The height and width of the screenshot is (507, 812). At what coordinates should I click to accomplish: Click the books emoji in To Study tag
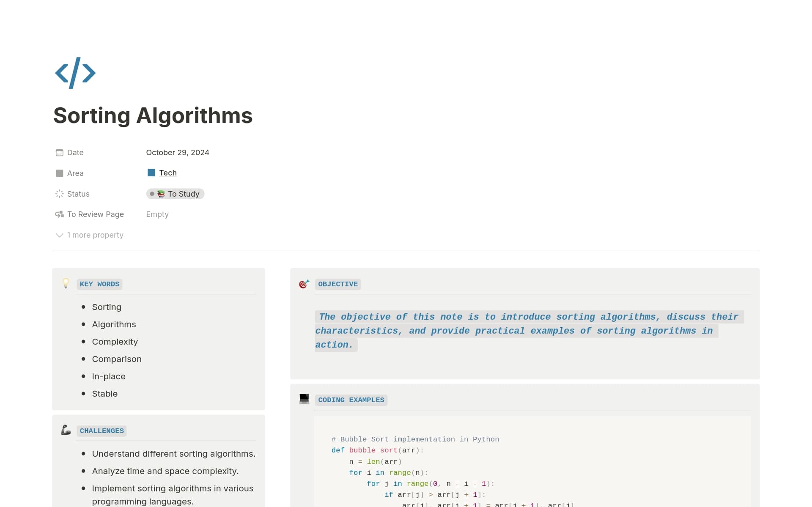[161, 194]
